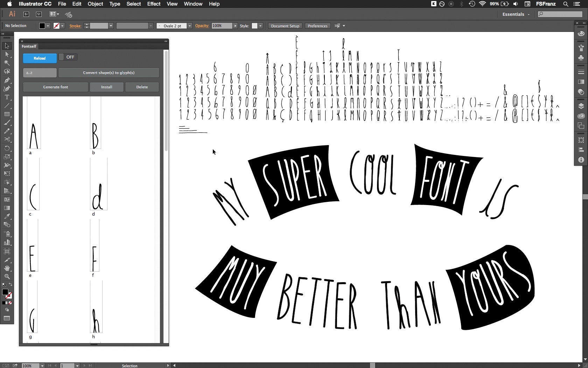The height and width of the screenshot is (368, 588).
Task: Click the Generate font button
Action: (56, 87)
